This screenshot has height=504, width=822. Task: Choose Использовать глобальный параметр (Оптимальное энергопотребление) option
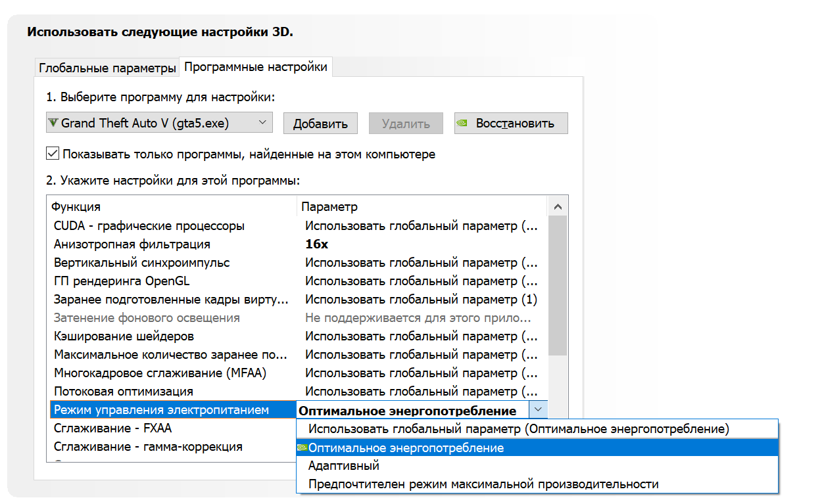[x=537, y=429]
